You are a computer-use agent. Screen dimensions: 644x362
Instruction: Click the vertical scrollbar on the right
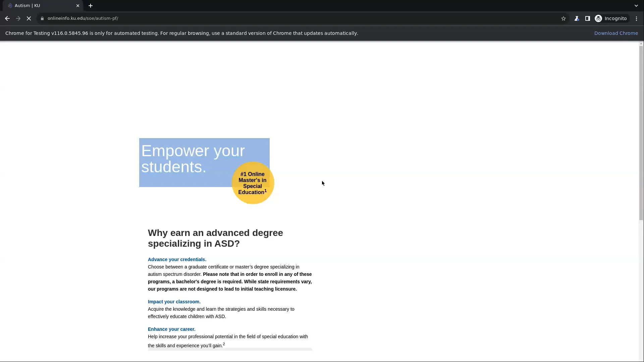(641, 134)
